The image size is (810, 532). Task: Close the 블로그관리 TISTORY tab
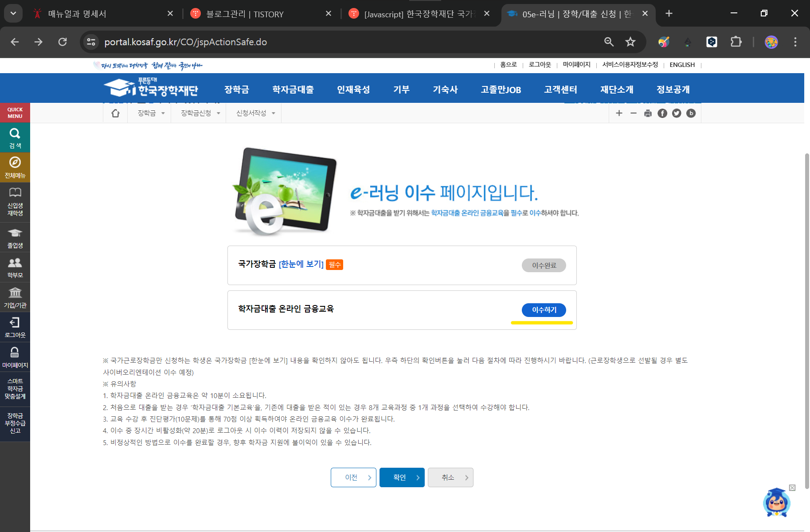click(329, 14)
